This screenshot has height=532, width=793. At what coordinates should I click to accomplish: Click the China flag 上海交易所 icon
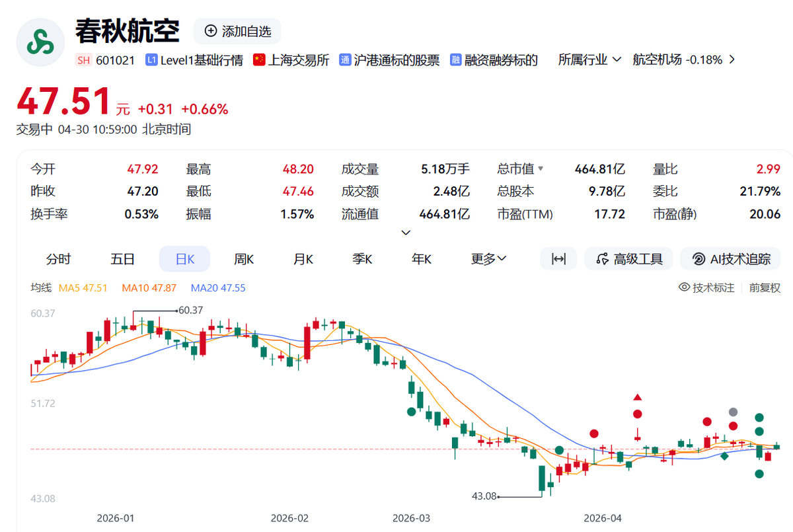coord(259,60)
